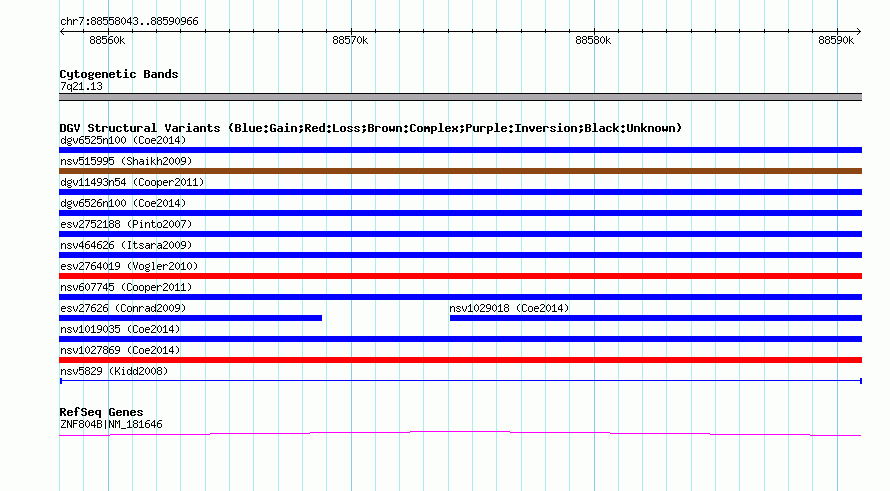Open variant label nsv1029018 (Coe2014)
This screenshot has height=491, width=890.
point(509,308)
